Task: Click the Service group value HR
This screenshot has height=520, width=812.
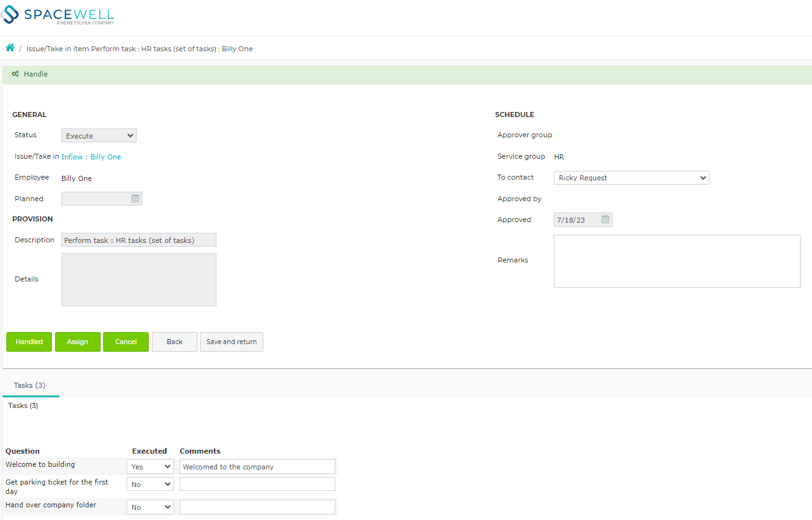Action: click(559, 157)
